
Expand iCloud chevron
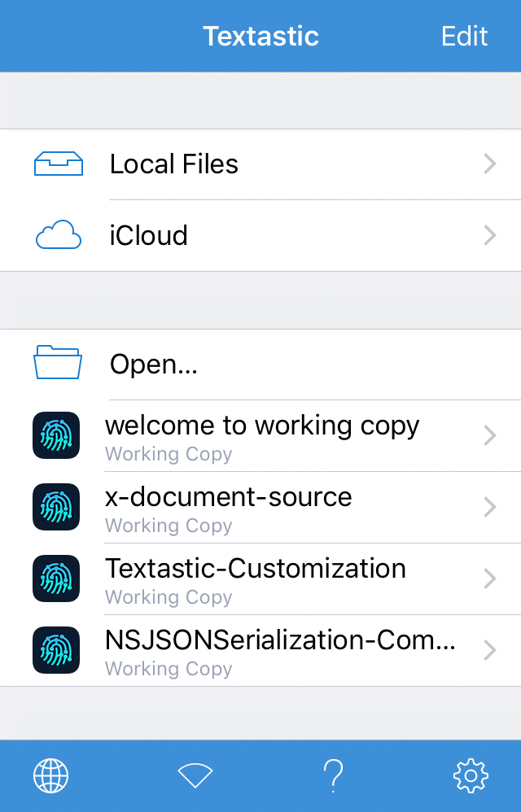pyautogui.click(x=489, y=235)
